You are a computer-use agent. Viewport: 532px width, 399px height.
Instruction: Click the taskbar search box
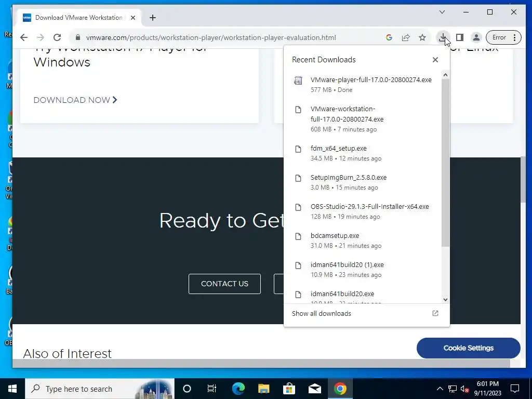point(100,389)
